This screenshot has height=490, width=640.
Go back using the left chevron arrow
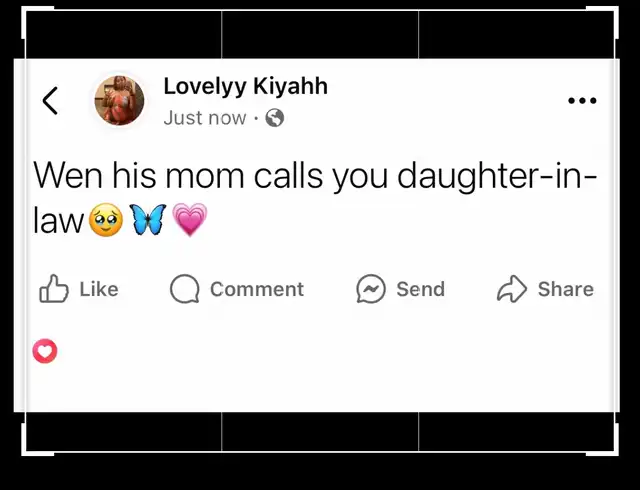tap(50, 100)
